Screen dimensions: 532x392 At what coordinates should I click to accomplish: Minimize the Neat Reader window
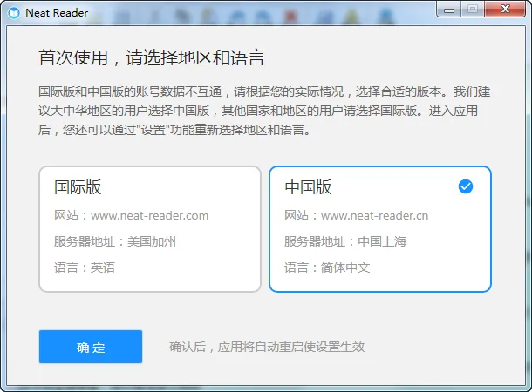(448, 10)
